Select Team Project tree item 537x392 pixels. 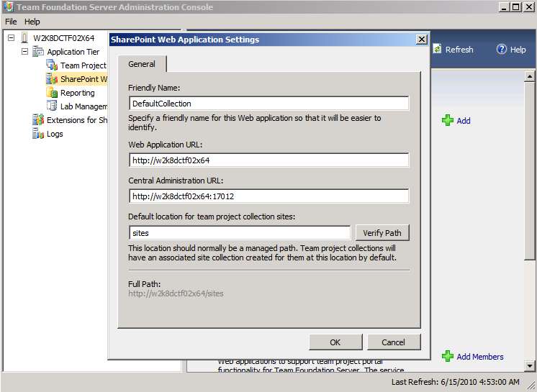coord(84,65)
